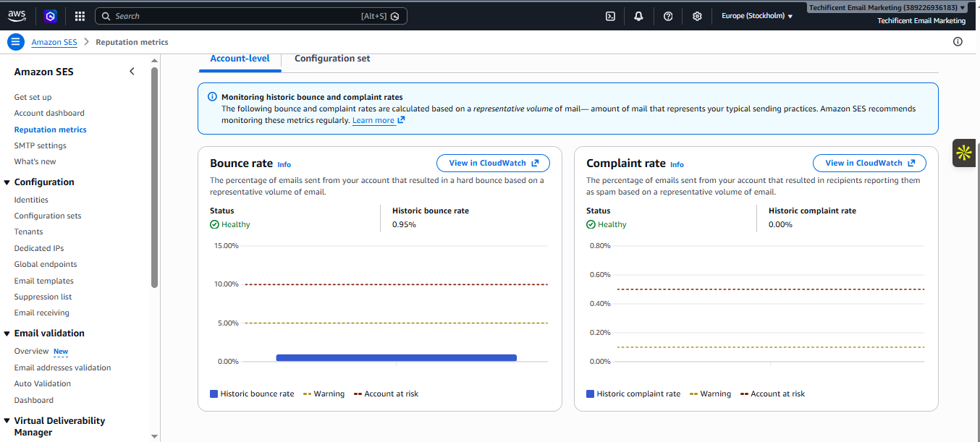Click the info icon in the monitoring banner
Viewport: 980px width, 442px height.
(212, 96)
